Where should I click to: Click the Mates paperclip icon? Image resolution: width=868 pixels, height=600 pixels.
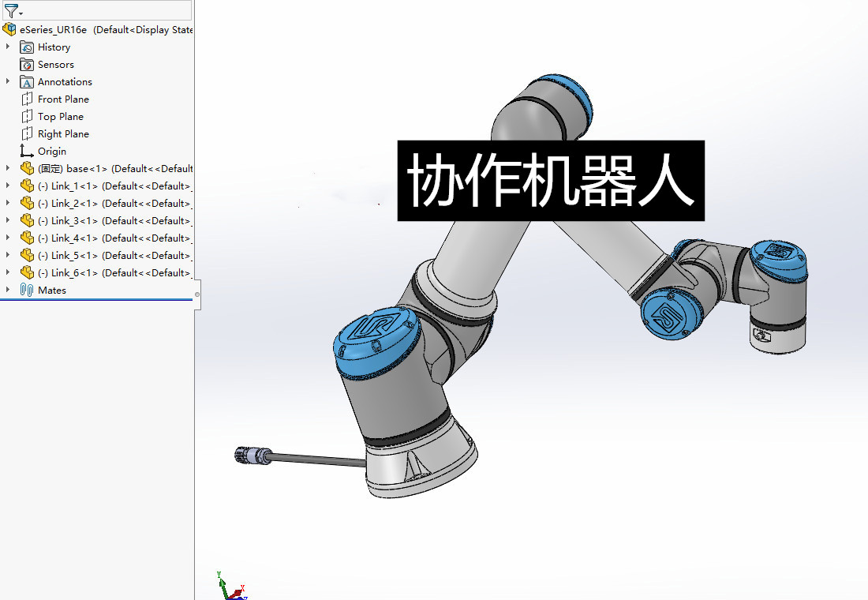pos(27,290)
